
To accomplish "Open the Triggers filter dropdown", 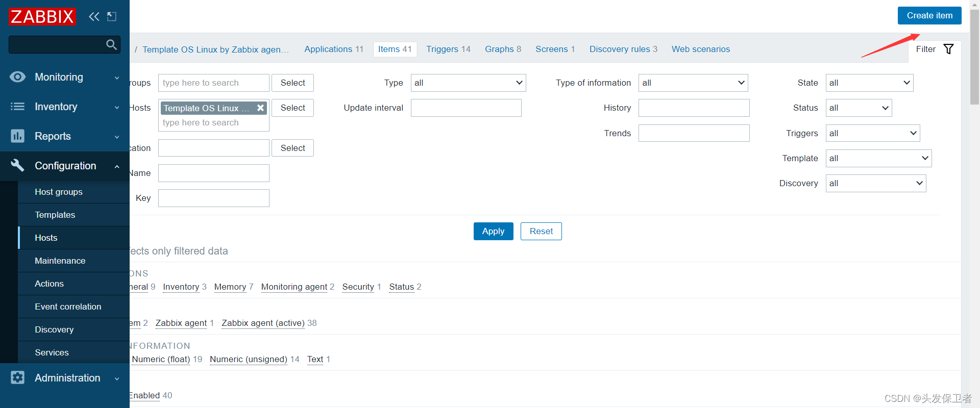I will (x=873, y=133).
